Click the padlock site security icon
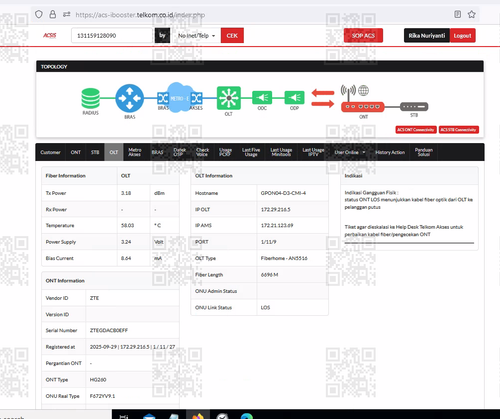The width and height of the screenshot is (500, 419). pos(53,14)
